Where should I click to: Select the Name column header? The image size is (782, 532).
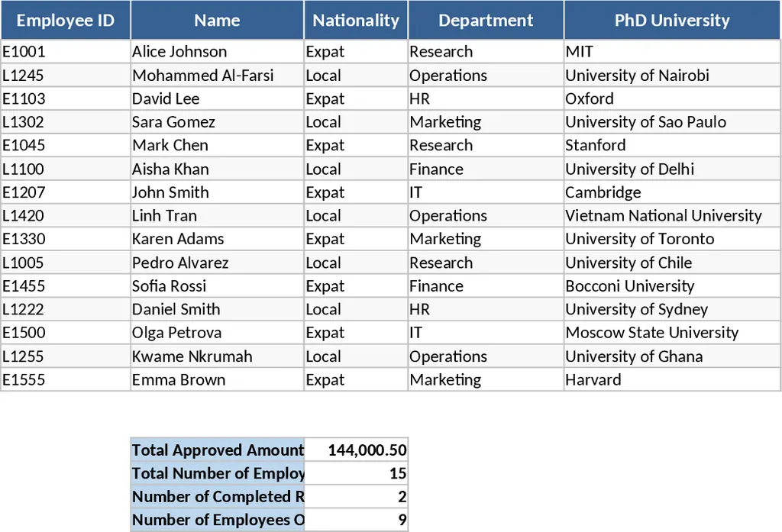[x=217, y=21]
